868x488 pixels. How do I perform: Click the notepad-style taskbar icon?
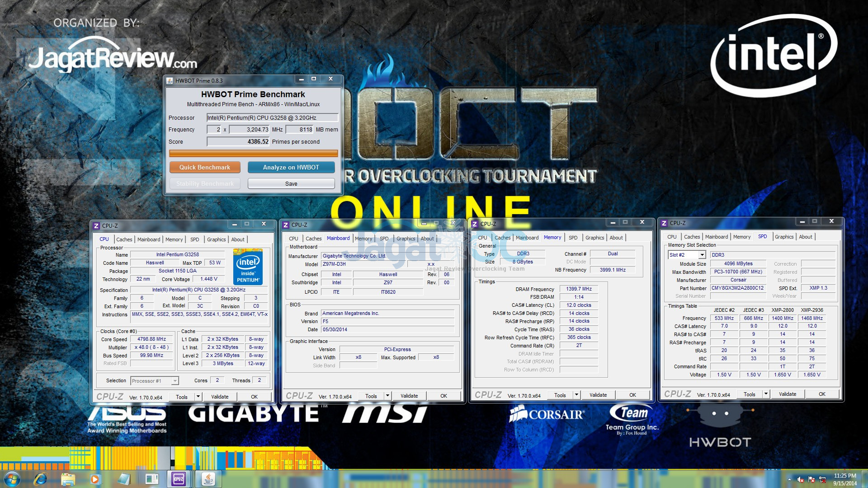(123, 479)
